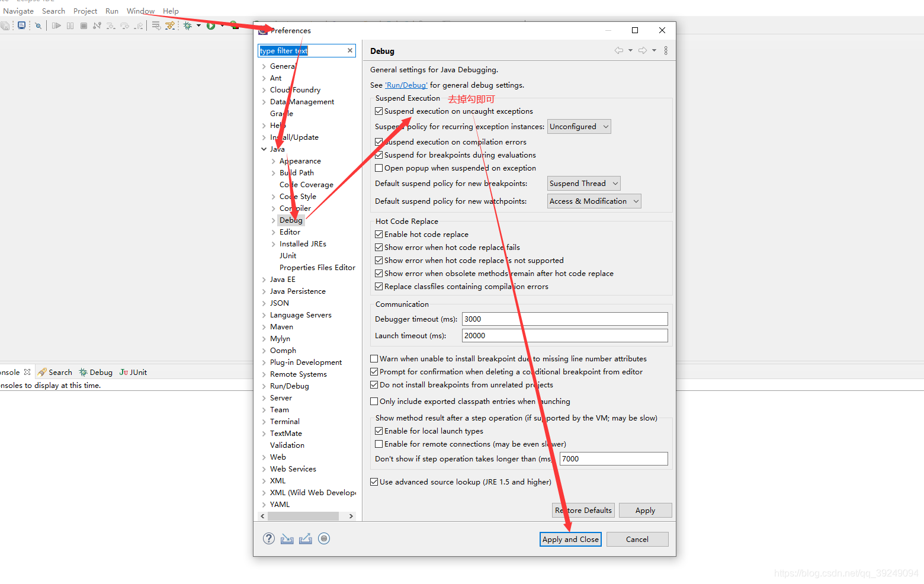The width and height of the screenshot is (924, 584).
Task: Click the Oomph preference recorder icon
Action: point(324,538)
